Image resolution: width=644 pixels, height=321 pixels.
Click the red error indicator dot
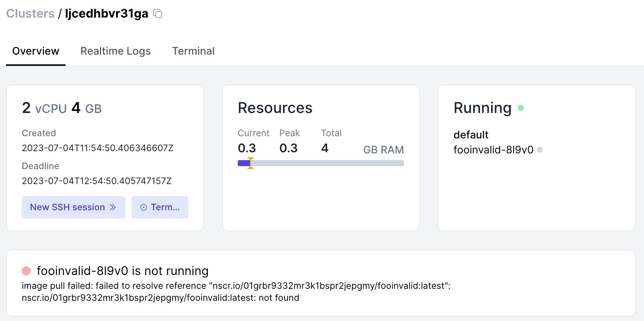click(26, 270)
